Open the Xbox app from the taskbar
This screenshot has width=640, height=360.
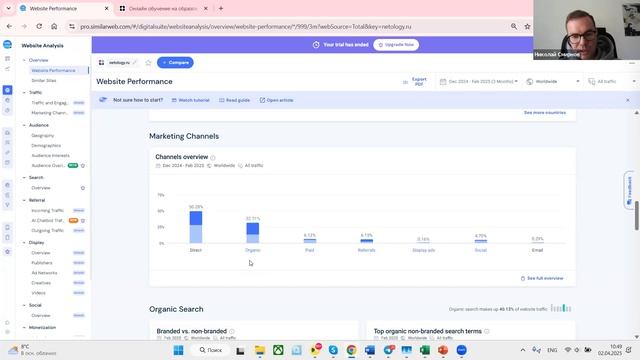point(278,350)
